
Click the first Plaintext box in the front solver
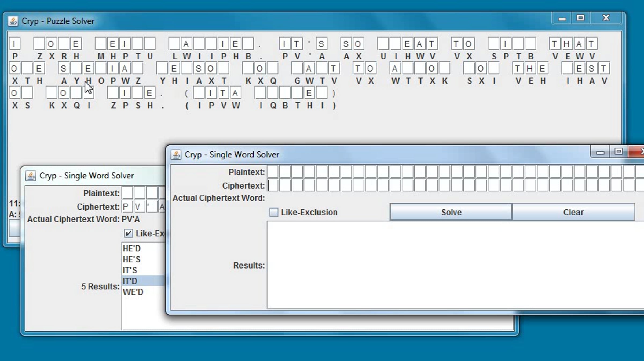pos(273,172)
